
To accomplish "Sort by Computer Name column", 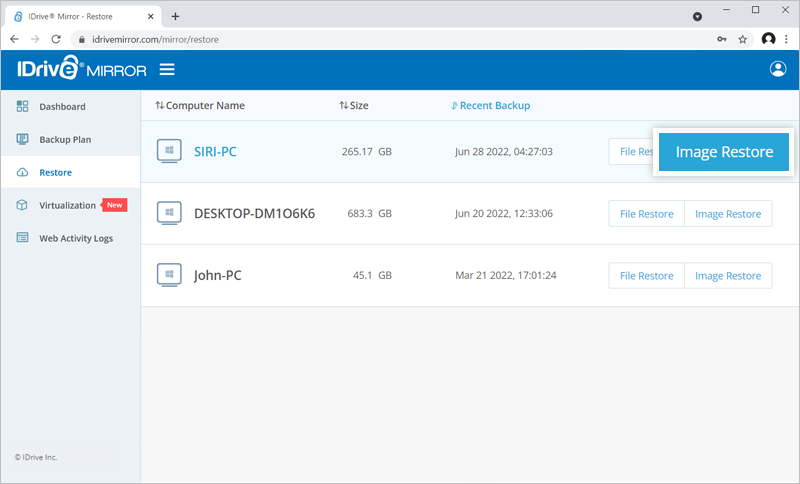I will tap(200, 106).
